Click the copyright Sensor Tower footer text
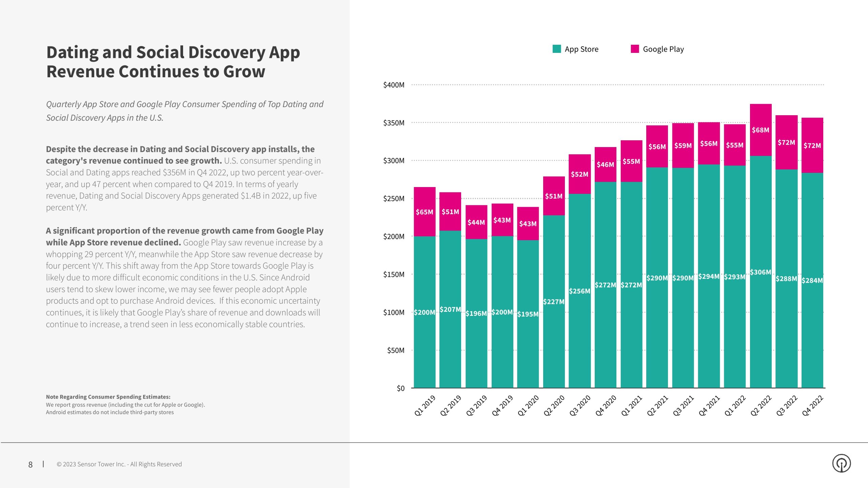 [x=119, y=464]
